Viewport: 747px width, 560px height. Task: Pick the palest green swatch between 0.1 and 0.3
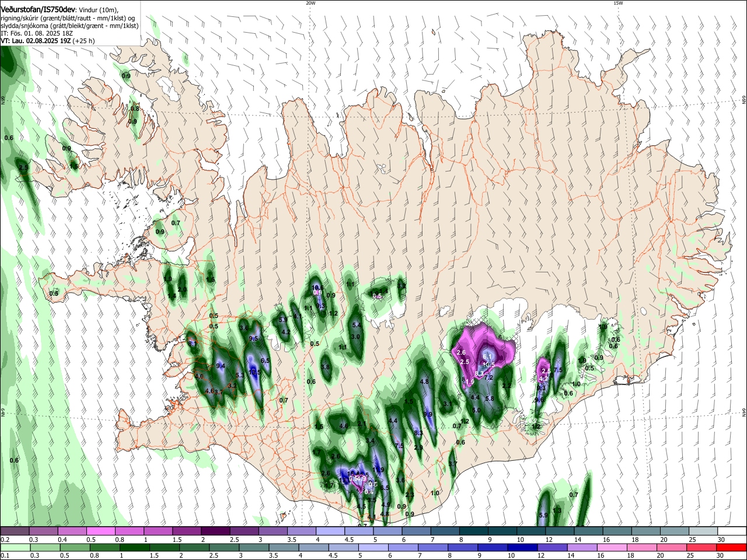14,547
